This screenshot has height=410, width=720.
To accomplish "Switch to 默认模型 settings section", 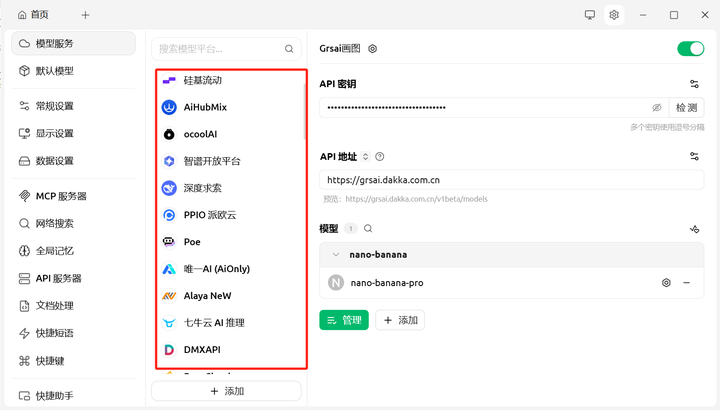I will pos(54,71).
